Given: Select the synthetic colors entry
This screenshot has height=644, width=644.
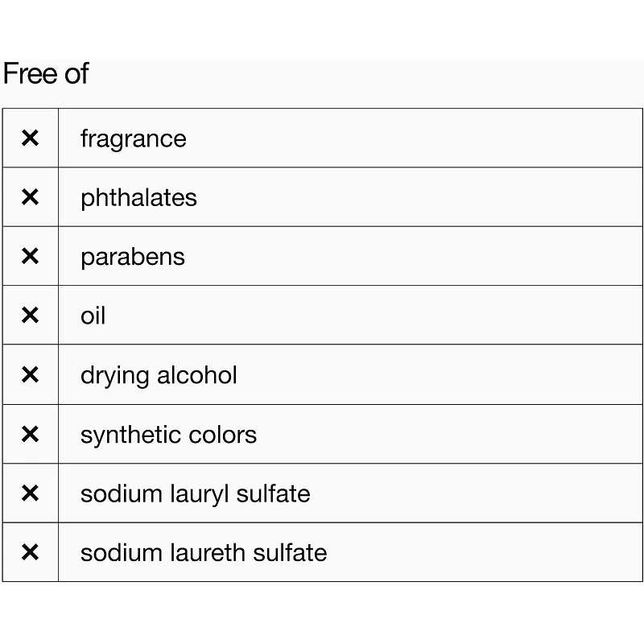Looking at the screenshot, I should click(x=168, y=435).
